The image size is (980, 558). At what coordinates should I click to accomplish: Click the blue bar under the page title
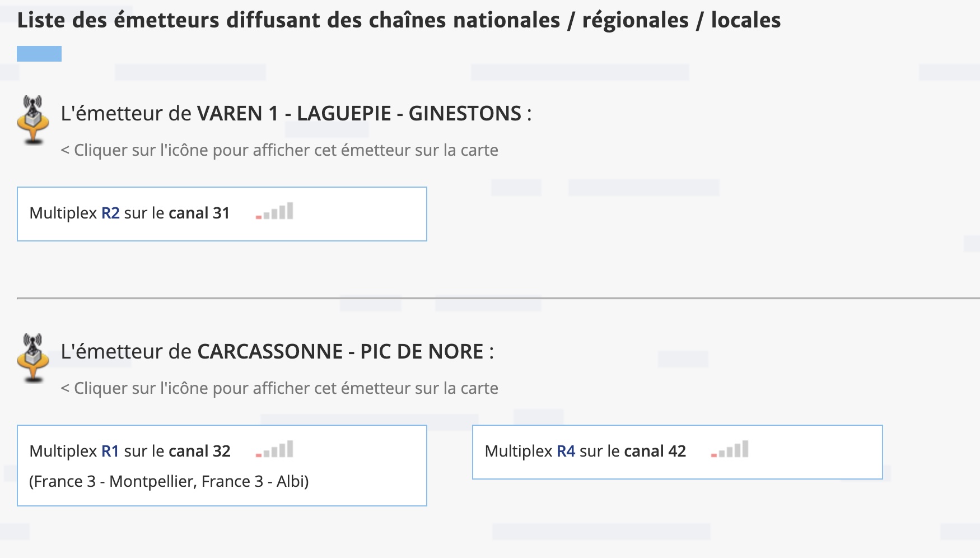click(x=39, y=54)
